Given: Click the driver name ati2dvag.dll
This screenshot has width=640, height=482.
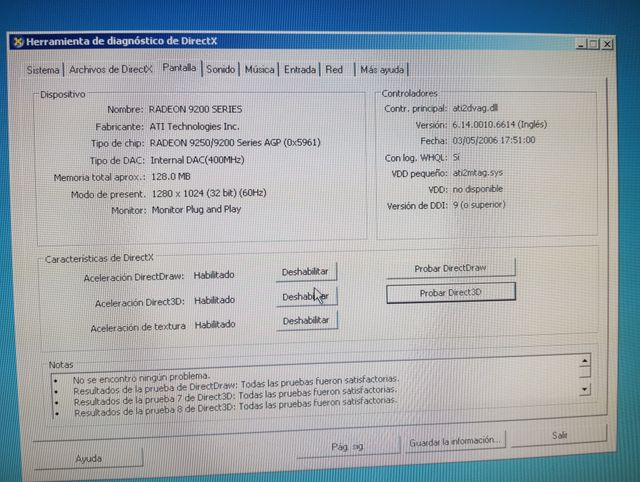Looking at the screenshot, I should pos(475,108).
